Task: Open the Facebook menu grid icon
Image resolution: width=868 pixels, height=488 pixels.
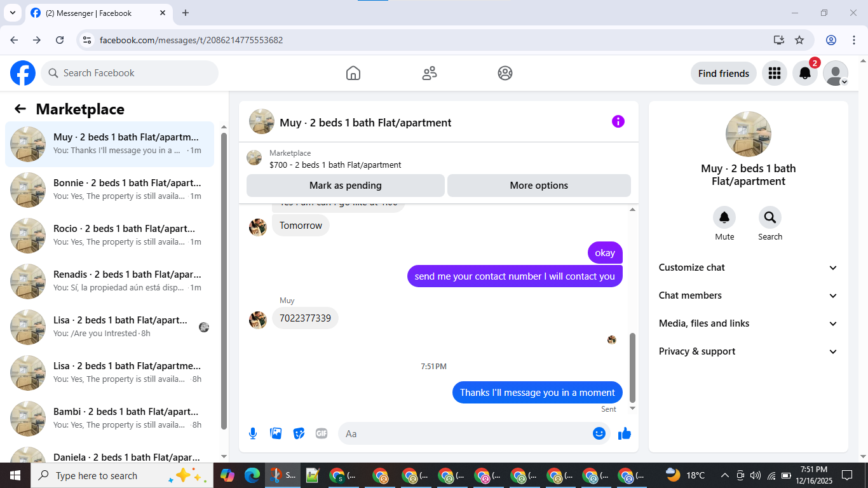Action: pyautogui.click(x=774, y=73)
